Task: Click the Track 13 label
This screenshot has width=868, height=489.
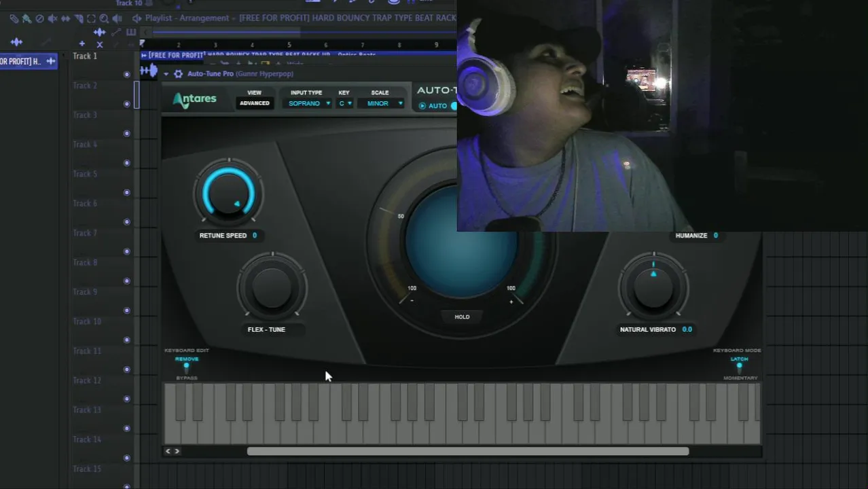Action: (87, 410)
